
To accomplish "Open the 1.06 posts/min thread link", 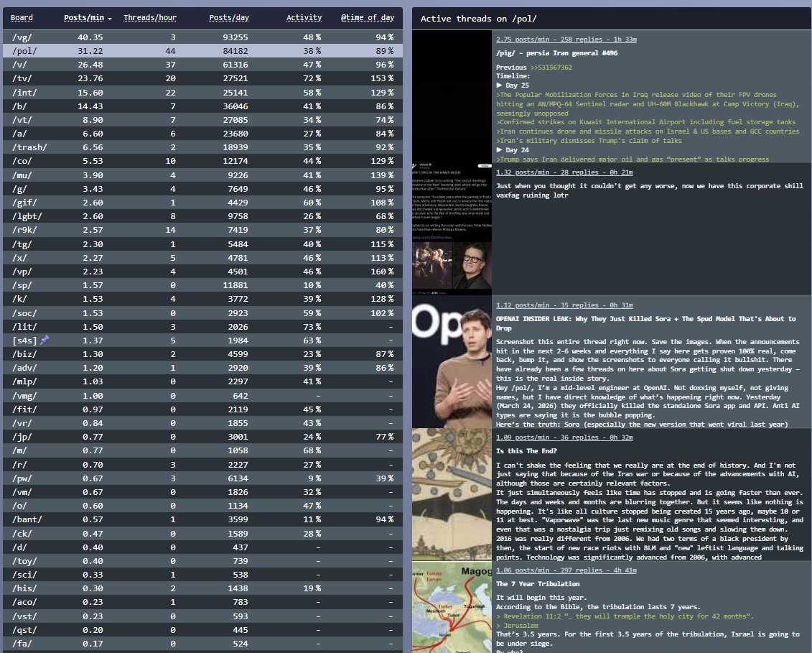I will [566, 570].
